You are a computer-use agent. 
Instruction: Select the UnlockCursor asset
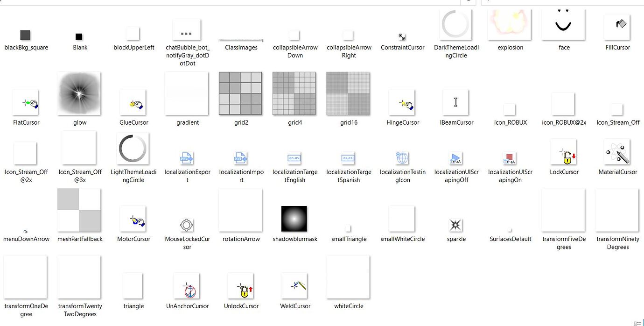241,285
